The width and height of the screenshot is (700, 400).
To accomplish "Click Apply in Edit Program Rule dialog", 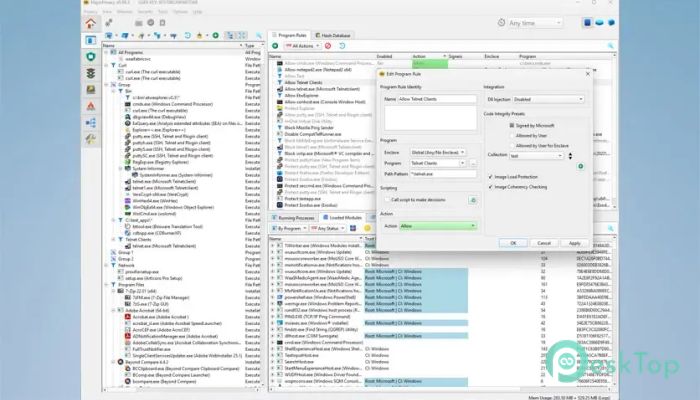I will click(x=575, y=243).
